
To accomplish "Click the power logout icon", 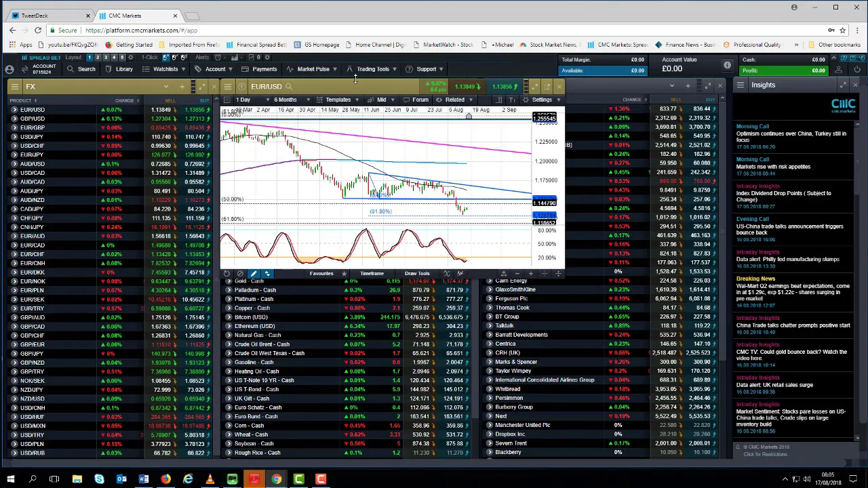I will coord(857,69).
